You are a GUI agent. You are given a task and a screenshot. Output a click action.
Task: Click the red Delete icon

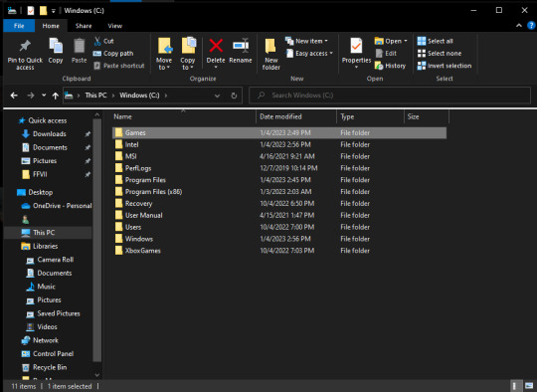[216, 46]
